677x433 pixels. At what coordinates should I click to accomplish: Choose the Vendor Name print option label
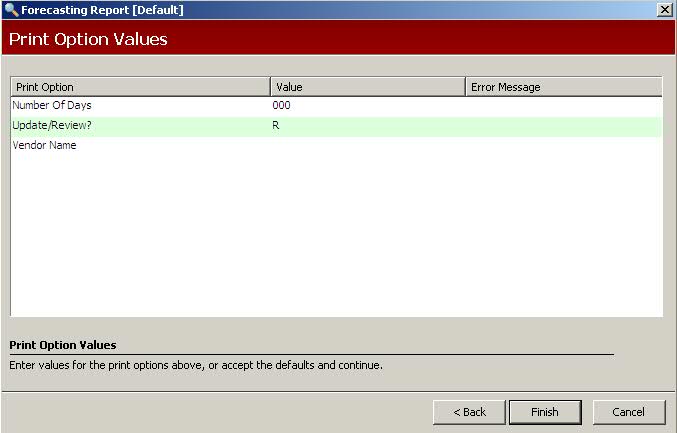45,145
